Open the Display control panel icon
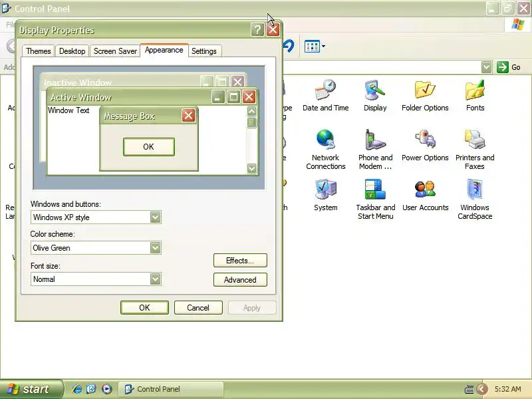The image size is (532, 399). [x=375, y=96]
